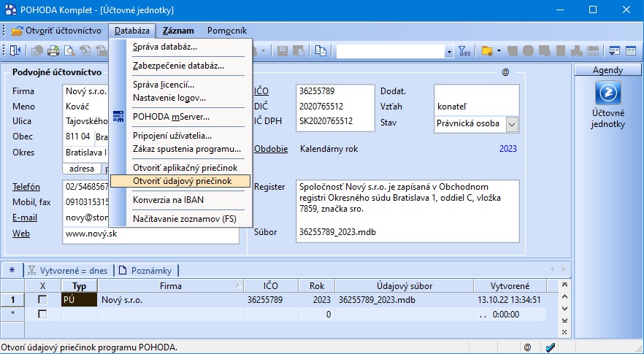644x354 pixels.
Task: Open the Databáza menu
Action: (132, 31)
